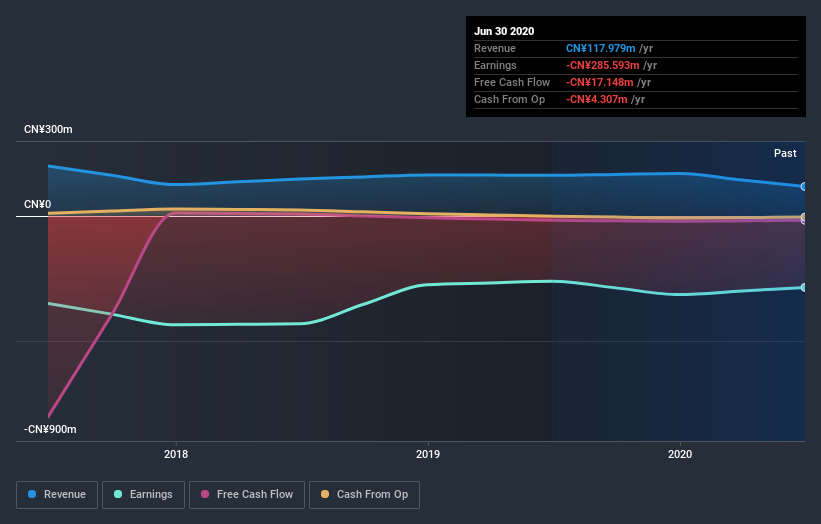Click the Jun 30 2020 tooltip date

coord(504,31)
